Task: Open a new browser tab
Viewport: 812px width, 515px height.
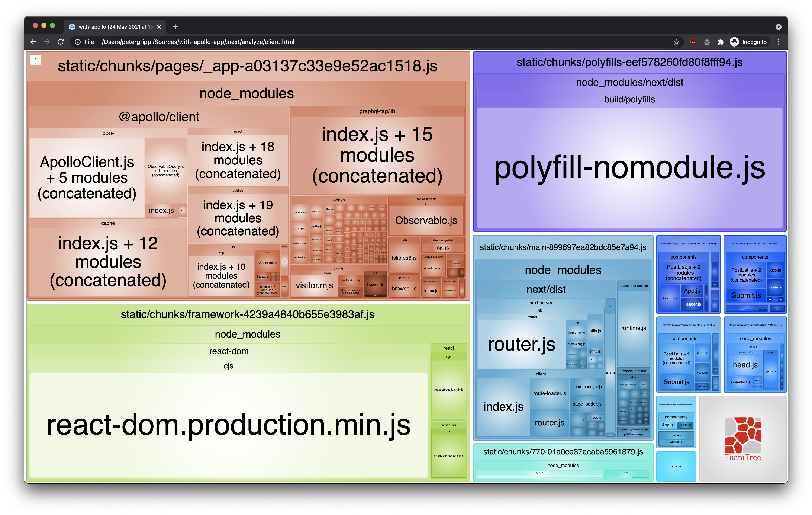Action: point(175,27)
